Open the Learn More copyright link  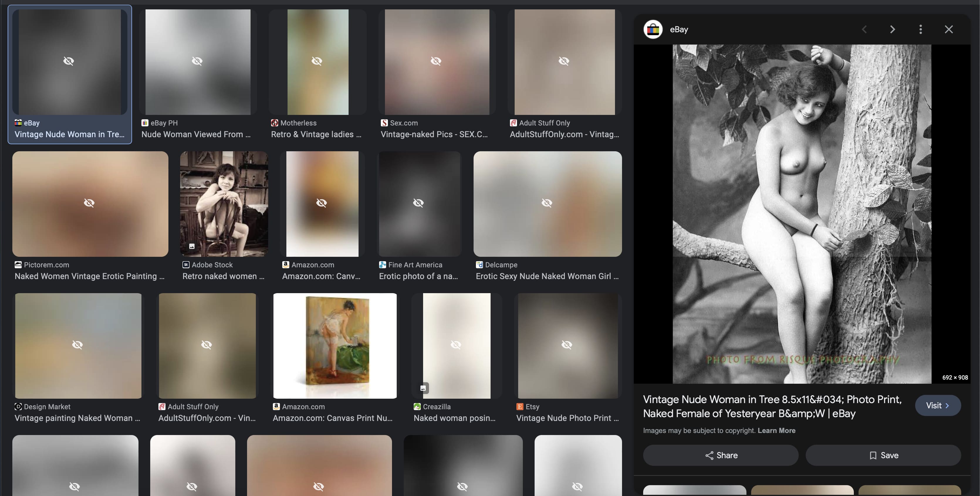[776, 431]
